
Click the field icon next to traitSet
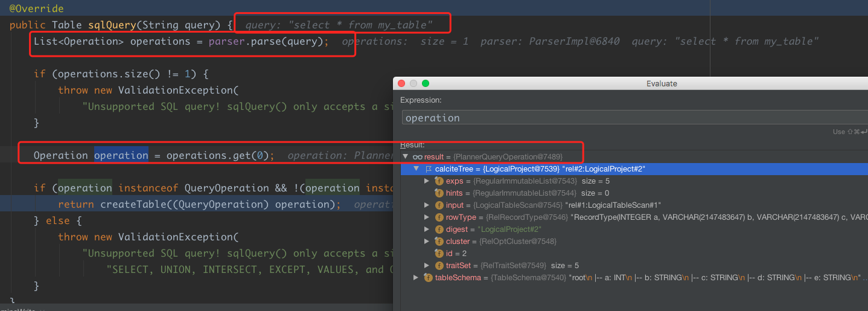pyautogui.click(x=439, y=266)
